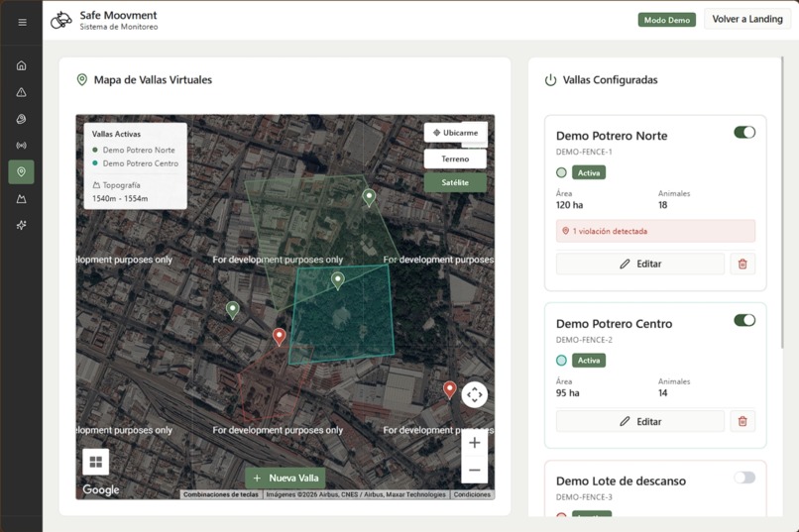Click the 120 ha area value
The height and width of the screenshot is (532, 799).
[x=569, y=205]
